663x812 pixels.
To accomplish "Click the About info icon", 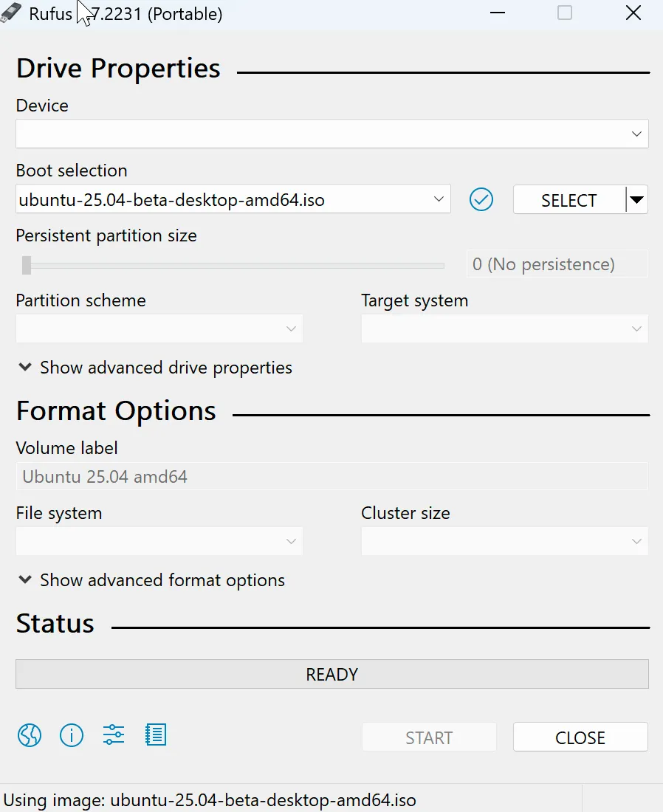I will coord(72,735).
